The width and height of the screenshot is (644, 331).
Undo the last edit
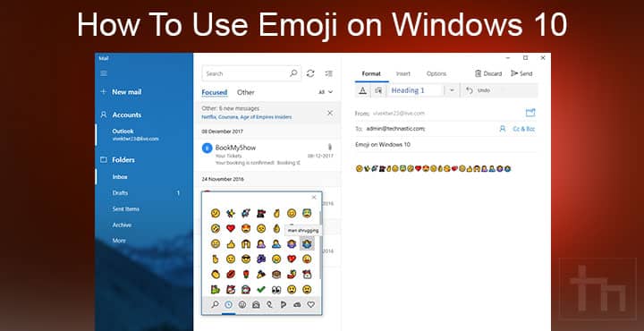pos(479,90)
